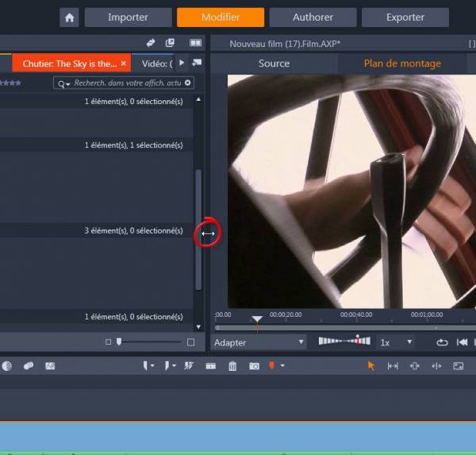Image resolution: width=476 pixels, height=455 pixels.
Task: Click the jump to start playback icon
Action: 463,343
